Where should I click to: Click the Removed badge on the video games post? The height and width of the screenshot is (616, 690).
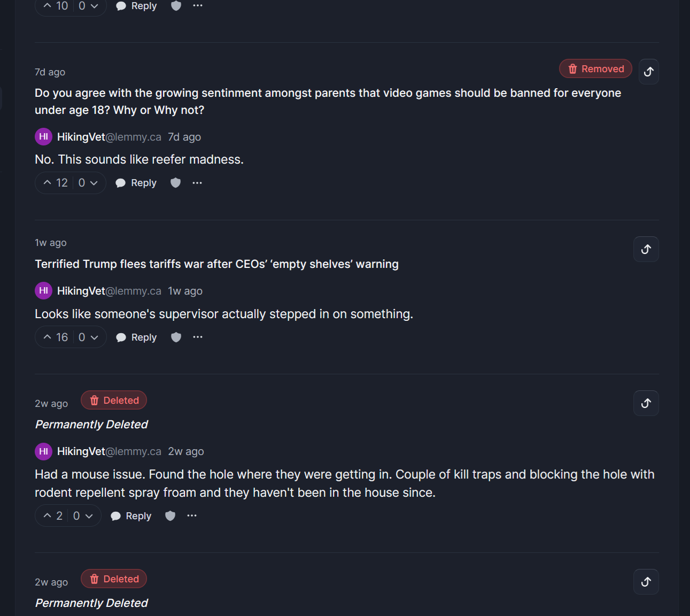(595, 68)
